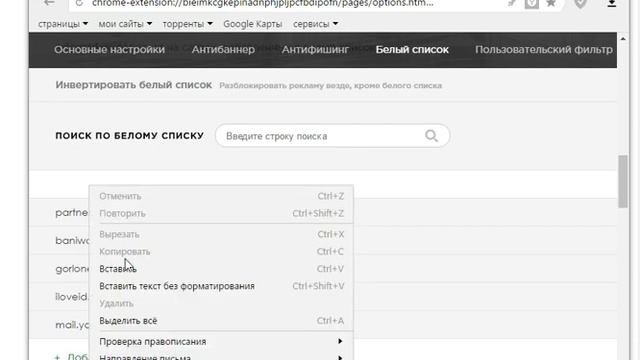
Task: Click the page scrollbar up arrow
Action: click(623, 38)
